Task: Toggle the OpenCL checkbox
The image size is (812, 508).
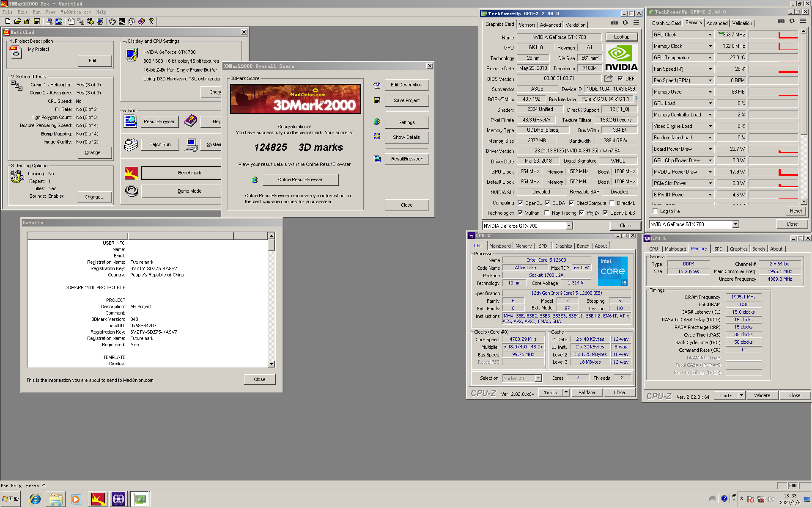Action: (x=520, y=203)
